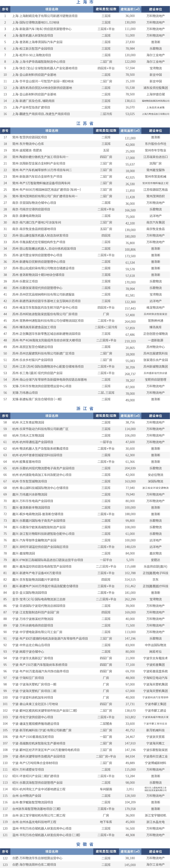The height and width of the screenshot is (868, 170).
Task: Select area value 111,000
Action: pyautogui.click(x=130, y=29)
